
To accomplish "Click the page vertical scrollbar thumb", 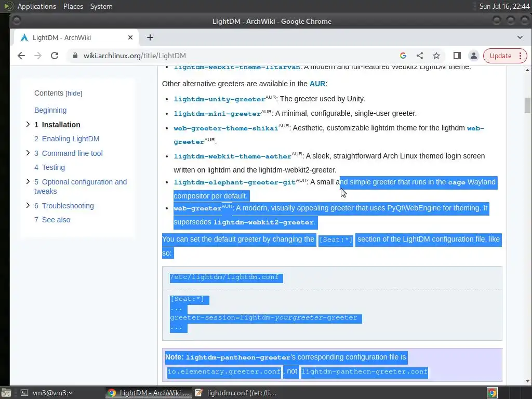I will [x=527, y=105].
